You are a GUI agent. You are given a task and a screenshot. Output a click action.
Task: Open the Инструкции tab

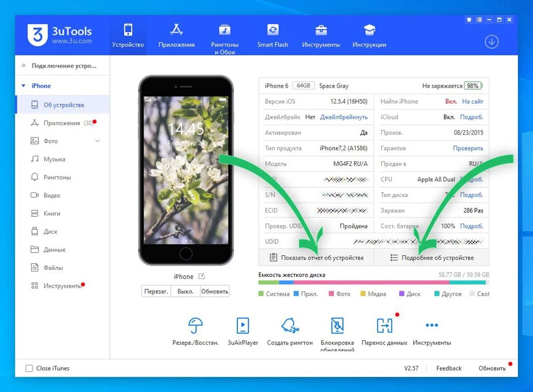369,36
